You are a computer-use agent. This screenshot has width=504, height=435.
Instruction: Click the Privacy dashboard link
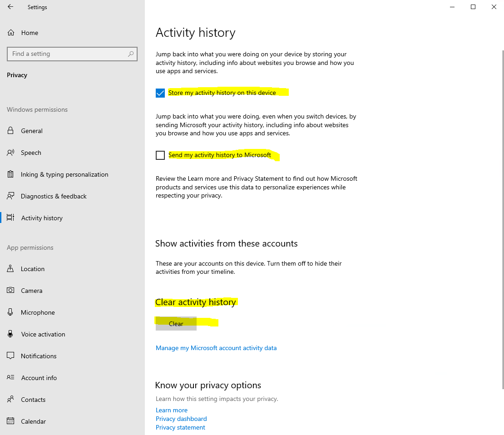pyautogui.click(x=181, y=418)
